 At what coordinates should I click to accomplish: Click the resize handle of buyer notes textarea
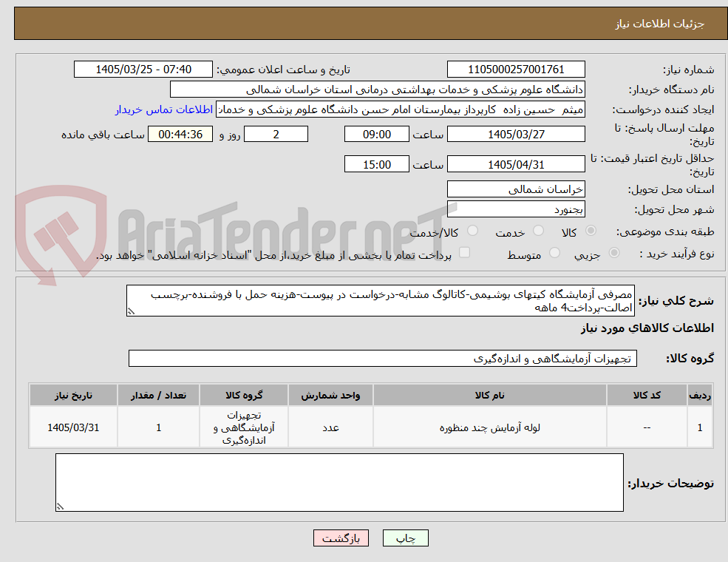60,507
